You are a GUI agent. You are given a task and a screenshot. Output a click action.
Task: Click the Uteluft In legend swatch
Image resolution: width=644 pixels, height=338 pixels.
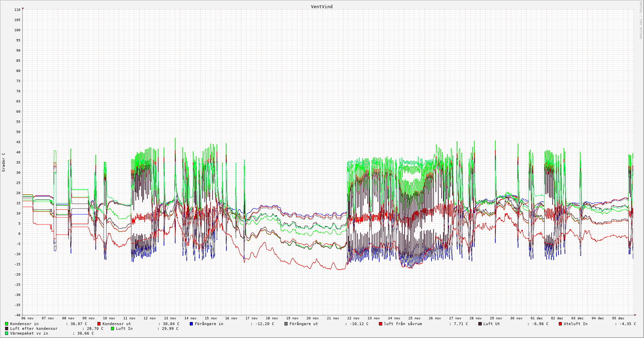tap(560, 324)
